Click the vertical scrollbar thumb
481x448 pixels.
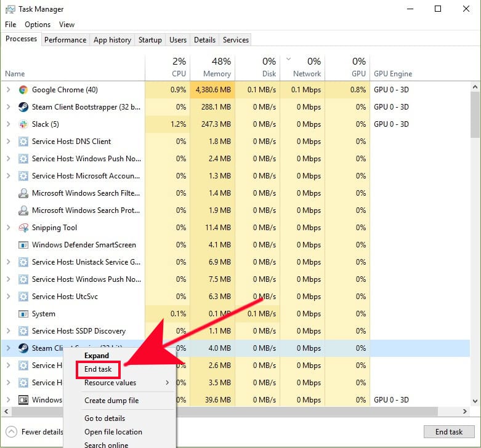(475, 114)
